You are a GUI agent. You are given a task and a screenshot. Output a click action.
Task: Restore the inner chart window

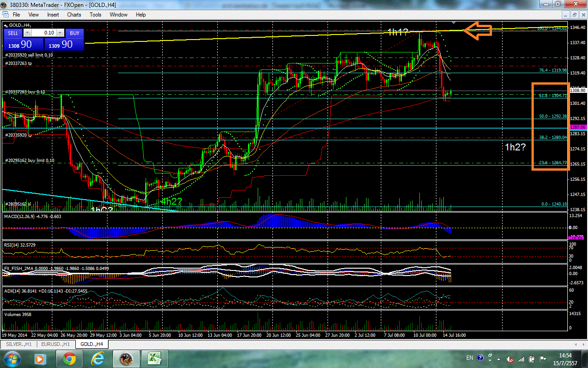(574, 15)
